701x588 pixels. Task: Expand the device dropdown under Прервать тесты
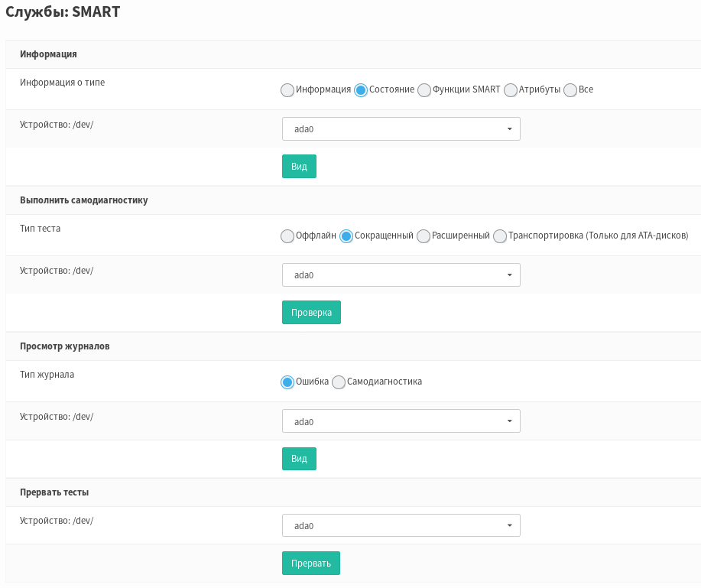(x=401, y=526)
